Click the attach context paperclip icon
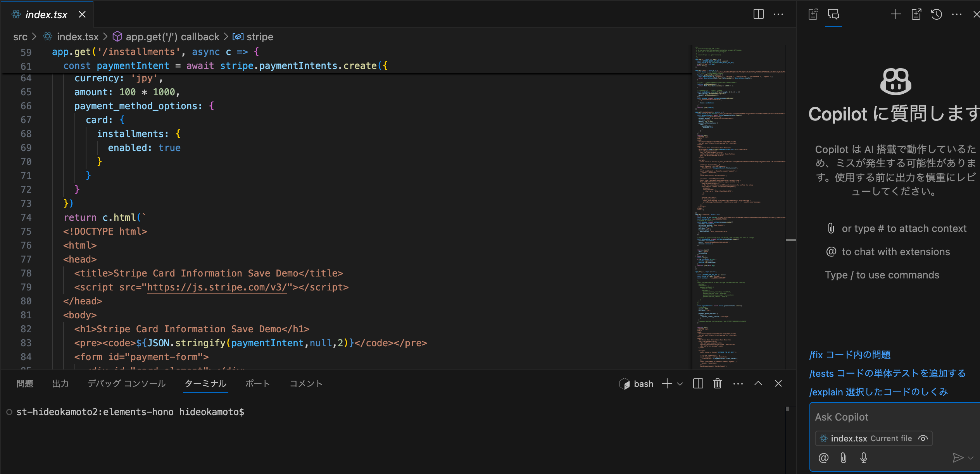The width and height of the screenshot is (980, 474). coord(844,458)
